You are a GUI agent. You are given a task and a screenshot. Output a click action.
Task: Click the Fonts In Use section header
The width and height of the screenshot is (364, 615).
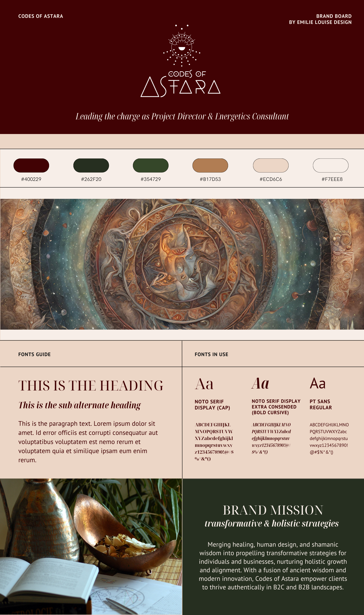point(211,354)
